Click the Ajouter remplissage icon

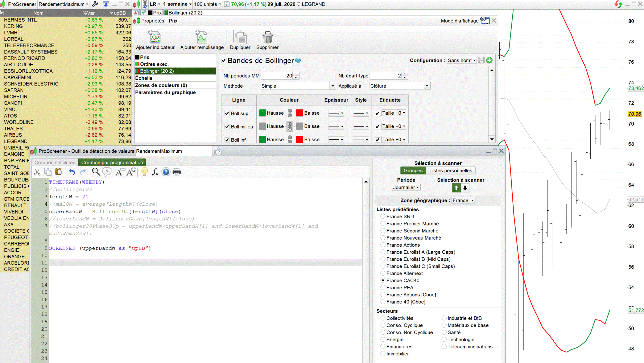click(202, 37)
